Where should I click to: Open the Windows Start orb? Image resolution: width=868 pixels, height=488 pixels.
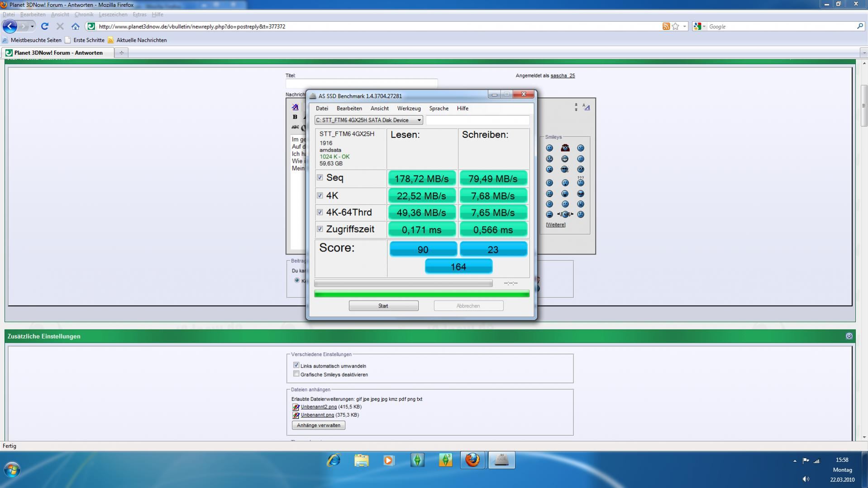click(12, 469)
